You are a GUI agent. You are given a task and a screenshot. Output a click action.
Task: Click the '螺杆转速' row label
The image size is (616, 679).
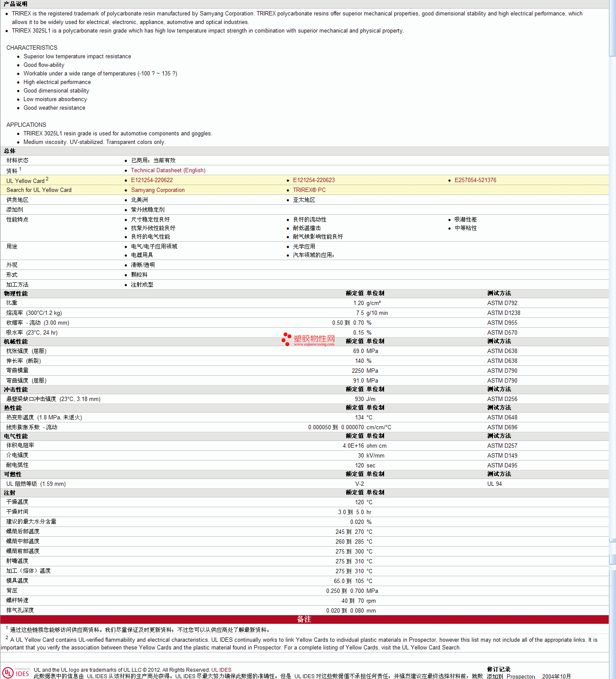pyautogui.click(x=17, y=601)
